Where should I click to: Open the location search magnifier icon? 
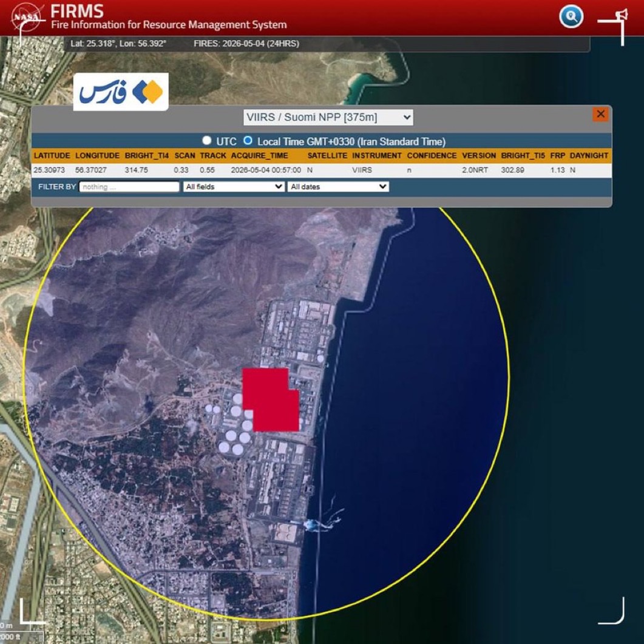click(571, 16)
